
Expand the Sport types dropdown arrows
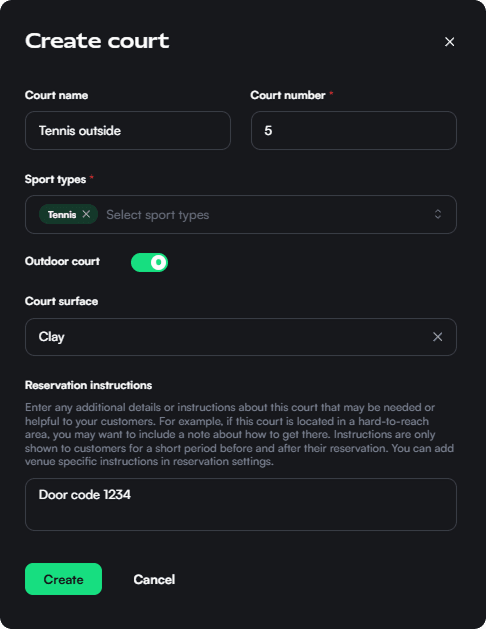[x=438, y=214]
